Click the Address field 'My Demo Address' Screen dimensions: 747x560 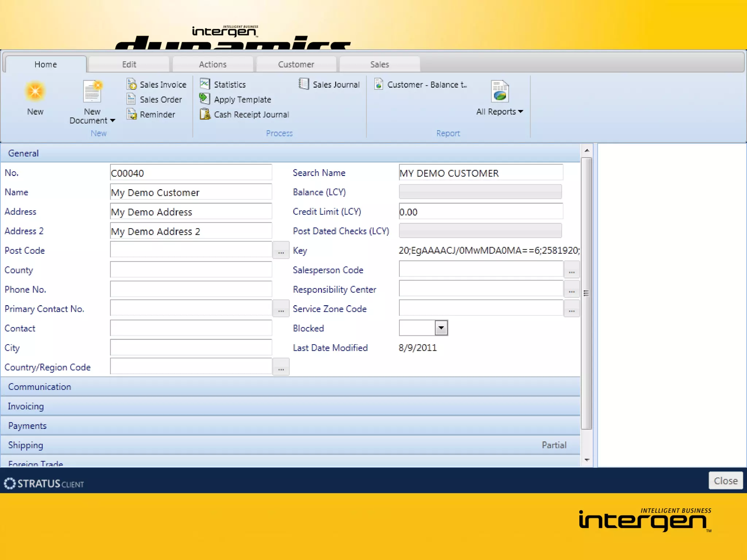click(191, 211)
